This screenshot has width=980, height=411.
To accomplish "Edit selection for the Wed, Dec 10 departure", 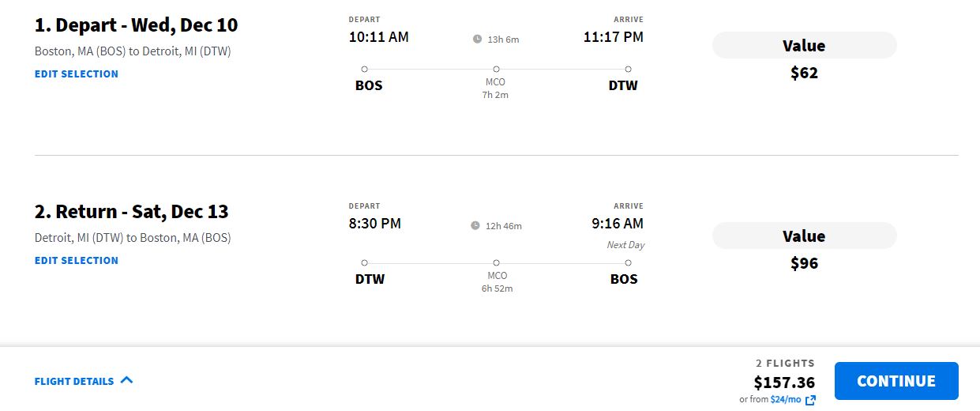I will (x=77, y=74).
